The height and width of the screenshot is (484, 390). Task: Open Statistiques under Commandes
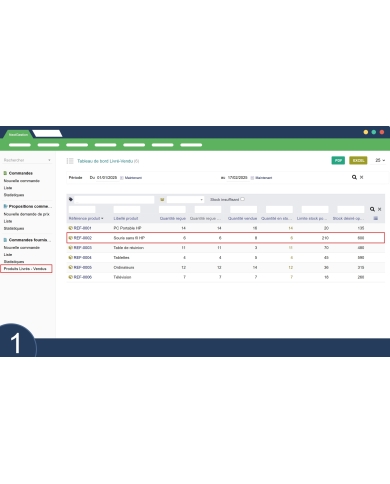click(14, 195)
